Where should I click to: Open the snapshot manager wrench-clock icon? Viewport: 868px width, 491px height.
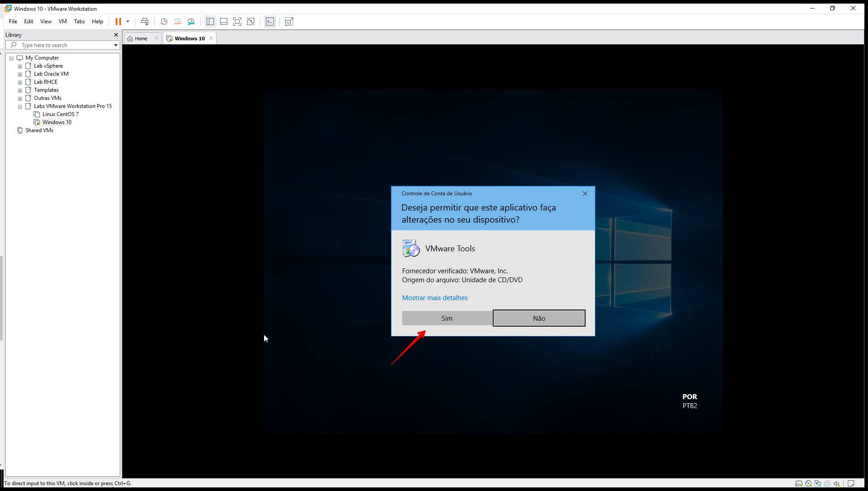click(191, 22)
